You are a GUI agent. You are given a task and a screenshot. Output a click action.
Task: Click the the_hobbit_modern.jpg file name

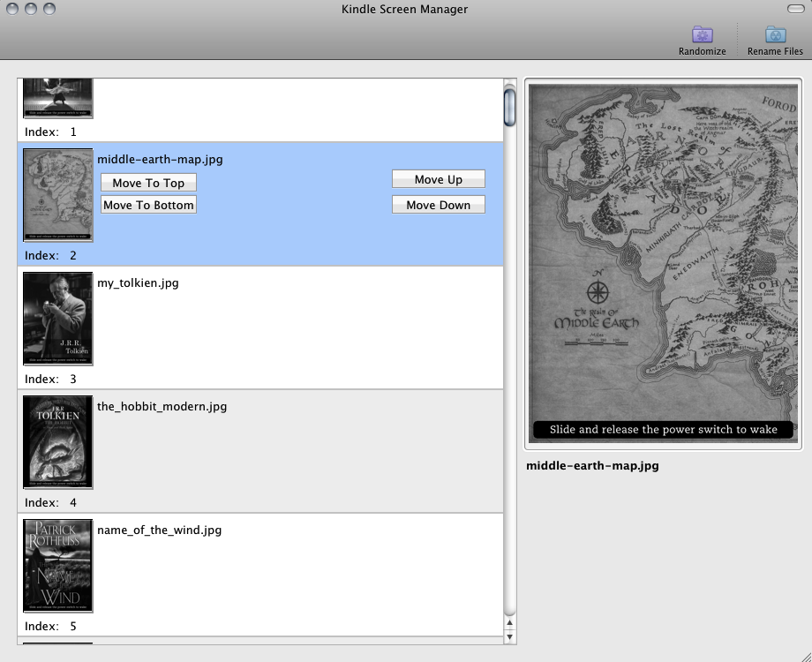click(162, 407)
